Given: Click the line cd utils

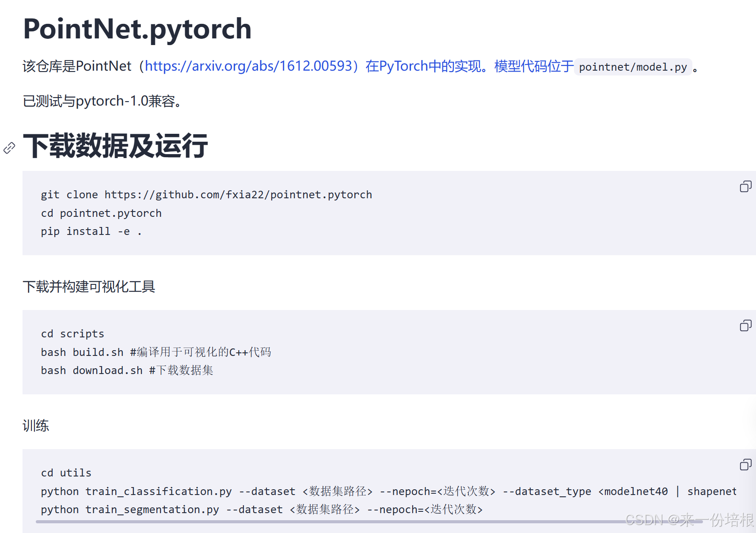Looking at the screenshot, I should pyautogui.click(x=66, y=473).
